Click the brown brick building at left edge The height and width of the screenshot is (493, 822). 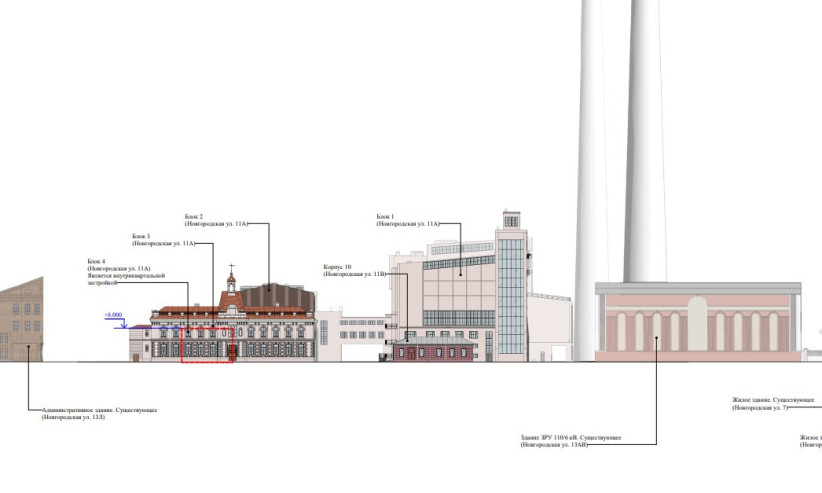pyautogui.click(x=21, y=320)
